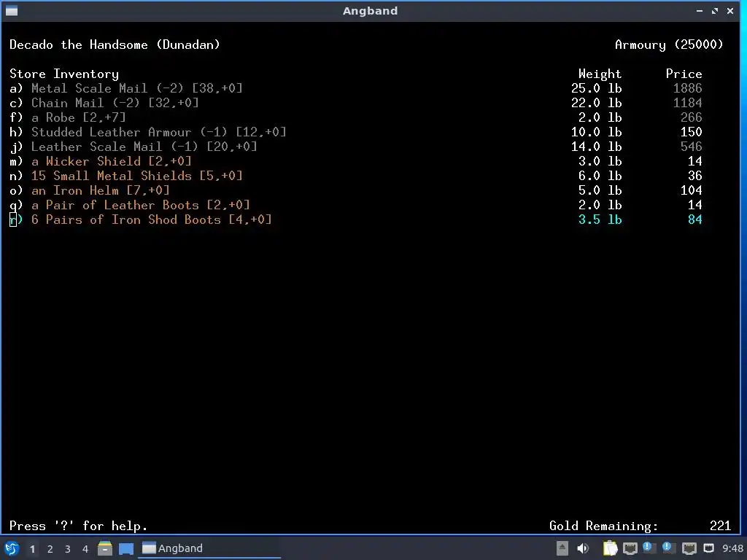Screen dimensions: 747x560
Task: Click the price 1184
Action: 687,103
